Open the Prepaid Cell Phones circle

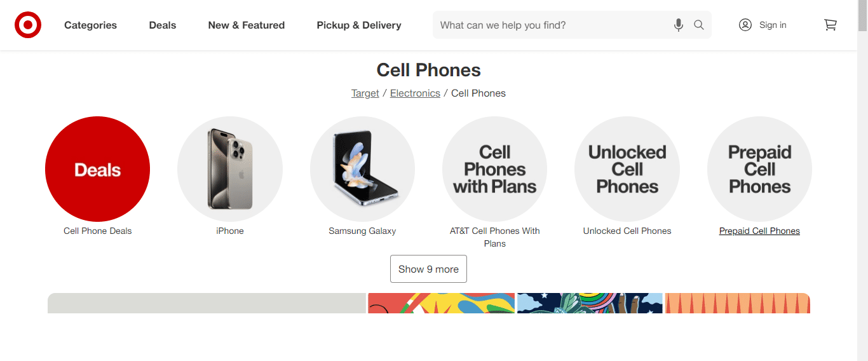tap(759, 169)
